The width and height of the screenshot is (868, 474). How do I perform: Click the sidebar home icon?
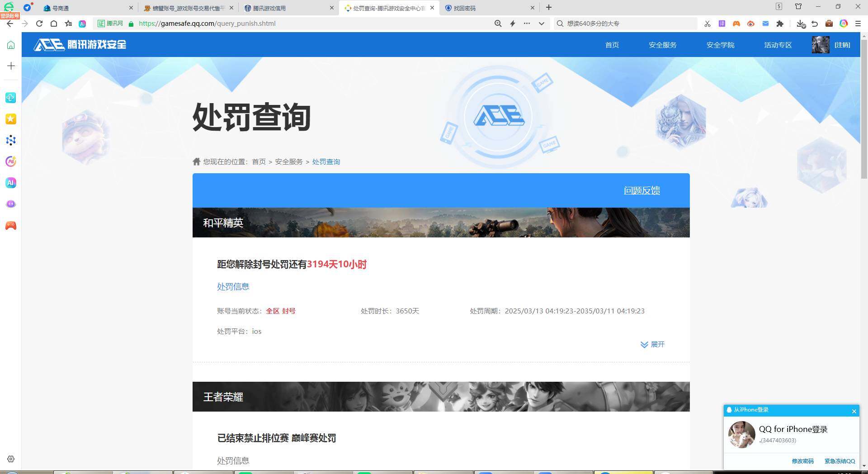pyautogui.click(x=11, y=45)
